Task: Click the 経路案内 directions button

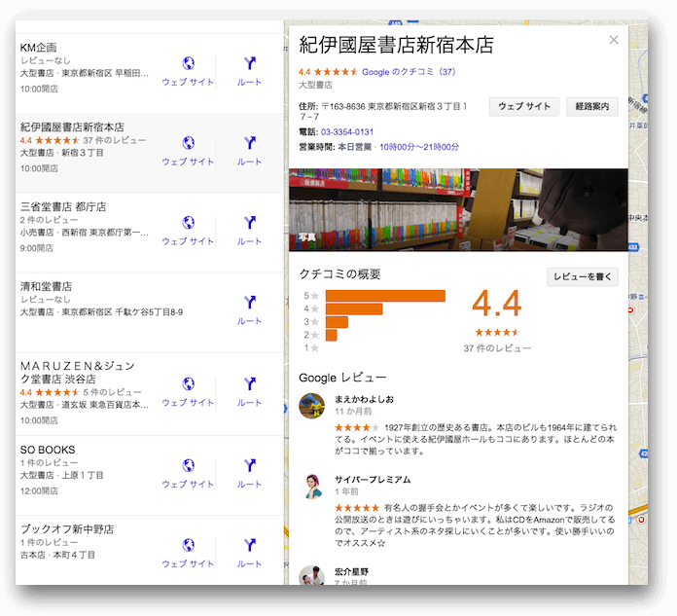Action: pyautogui.click(x=592, y=106)
